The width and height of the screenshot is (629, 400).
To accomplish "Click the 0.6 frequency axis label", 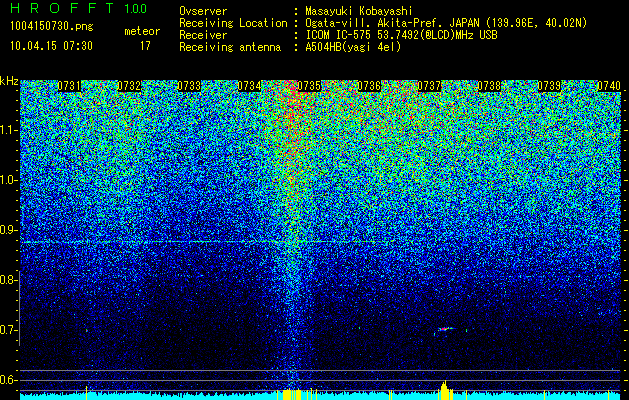I will point(8,380).
